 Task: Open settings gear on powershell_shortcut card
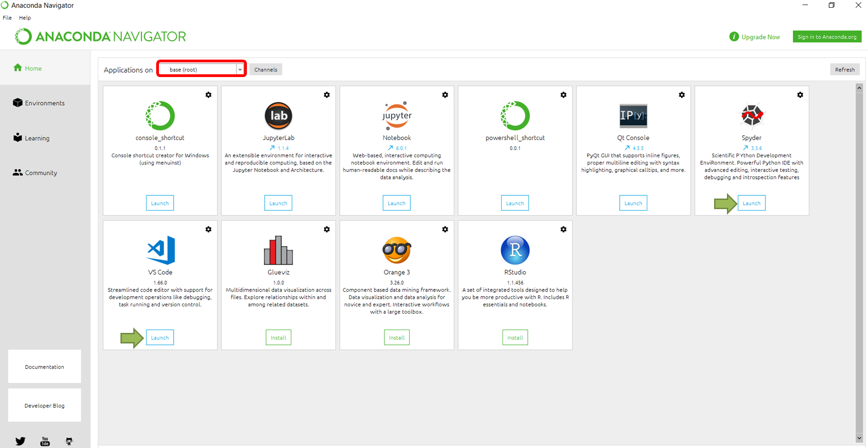tap(563, 95)
